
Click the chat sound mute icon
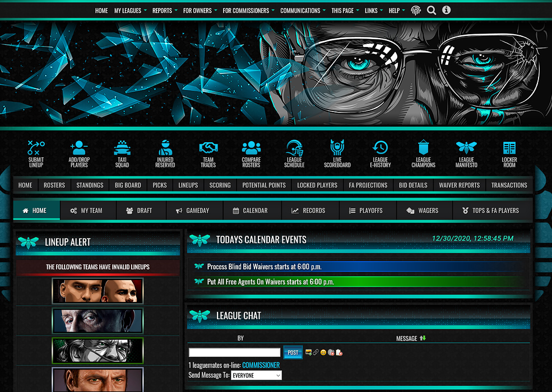[331, 352]
